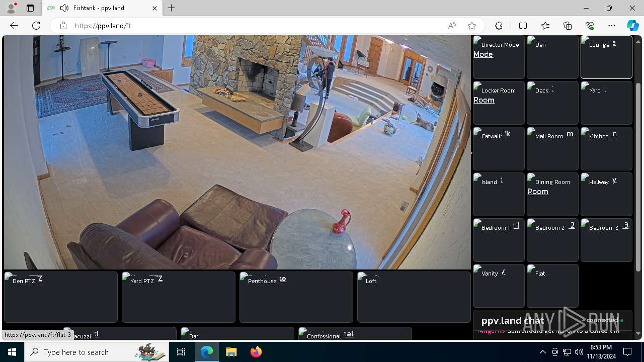The height and width of the screenshot is (362, 644).
Task: Open the Director Mode camera tile
Action: tap(499, 57)
